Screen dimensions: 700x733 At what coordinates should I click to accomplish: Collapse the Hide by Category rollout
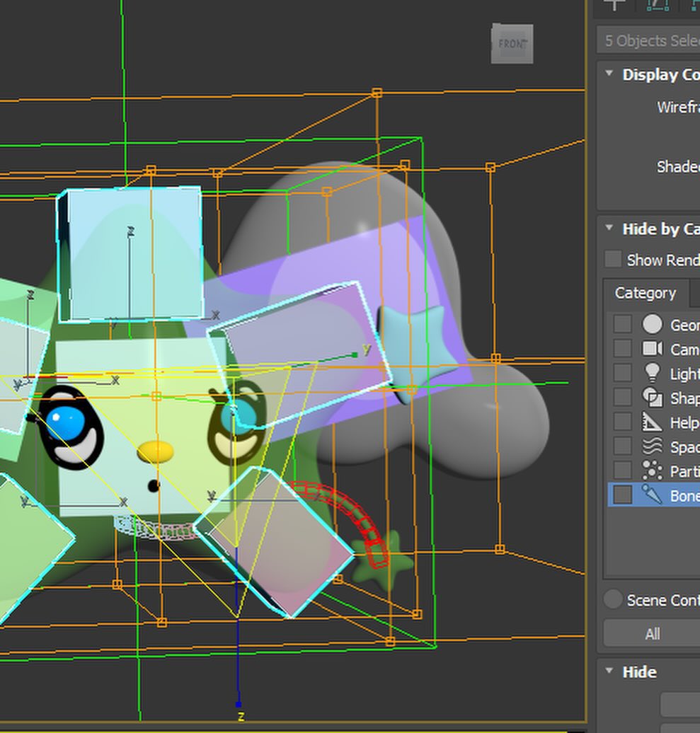(x=609, y=228)
